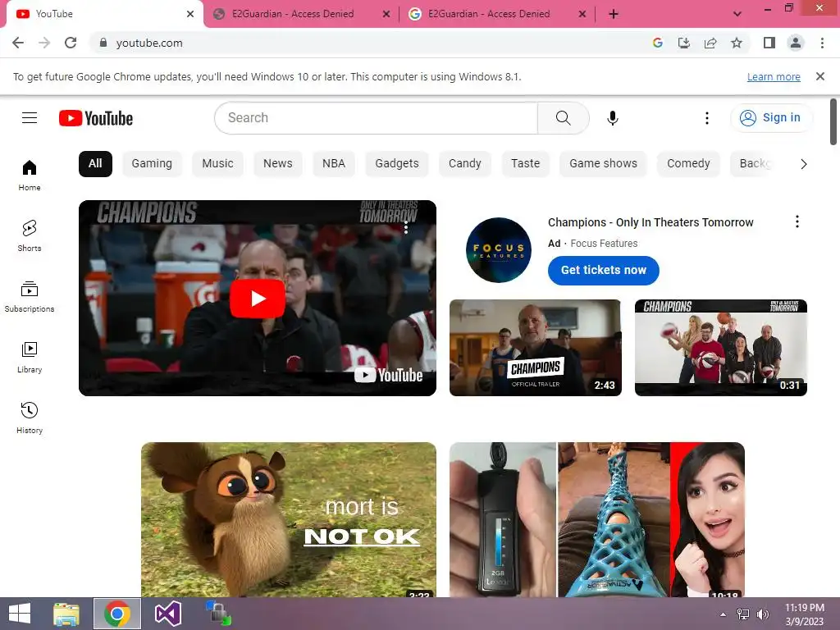Image resolution: width=840 pixels, height=630 pixels.
Task: Select the Comedy filter chip
Action: [x=688, y=164]
